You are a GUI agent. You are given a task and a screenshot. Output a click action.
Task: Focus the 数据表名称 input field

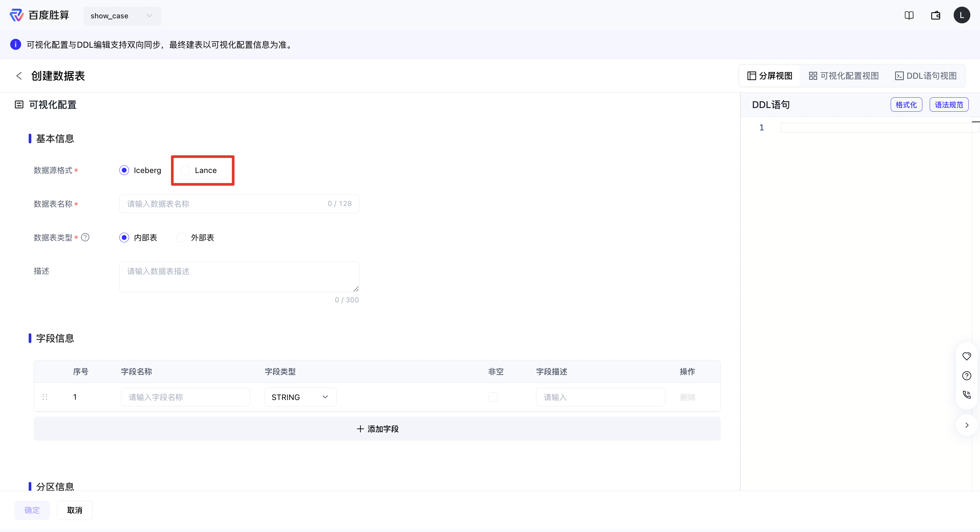click(x=239, y=204)
